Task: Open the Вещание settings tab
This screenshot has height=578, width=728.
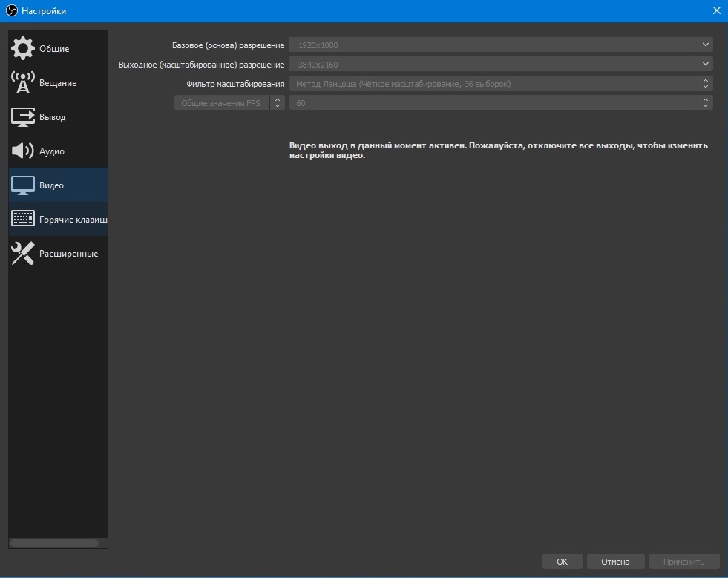Action: 58,82
